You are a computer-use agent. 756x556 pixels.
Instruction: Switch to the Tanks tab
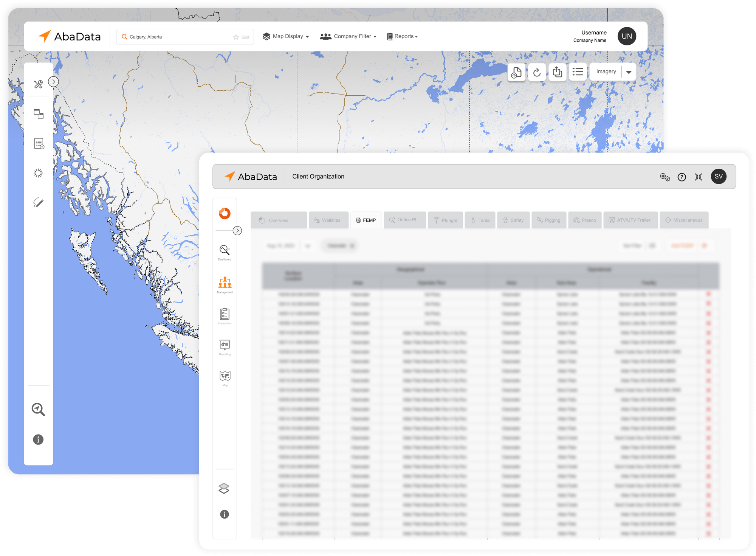pos(480,220)
